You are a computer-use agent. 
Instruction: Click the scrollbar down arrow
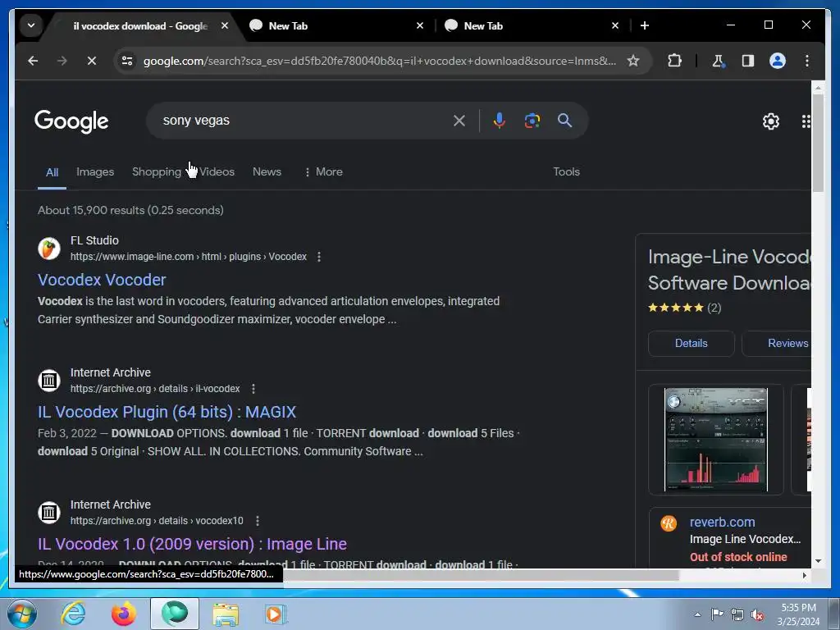(818, 561)
